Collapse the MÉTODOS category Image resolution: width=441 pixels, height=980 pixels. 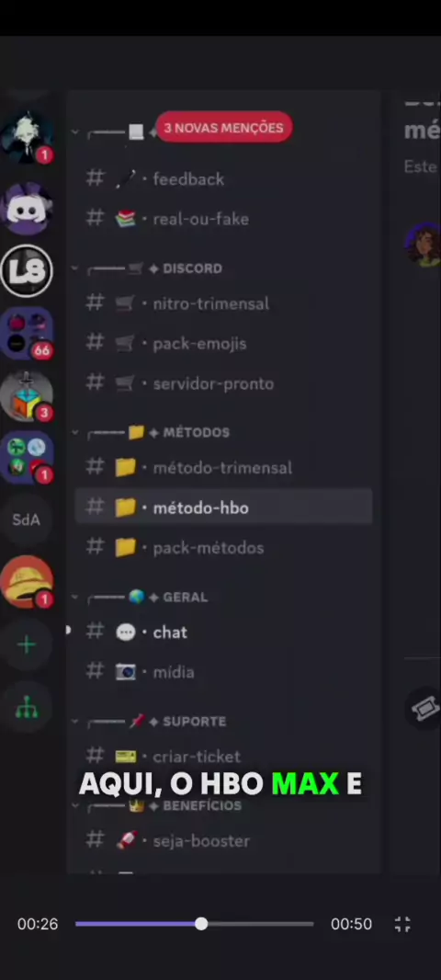[152, 432]
